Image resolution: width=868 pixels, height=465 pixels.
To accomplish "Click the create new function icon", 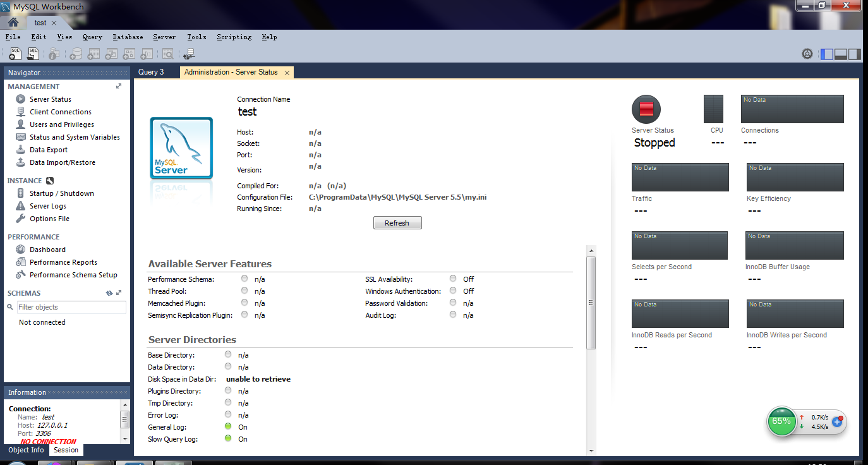I will tap(147, 54).
